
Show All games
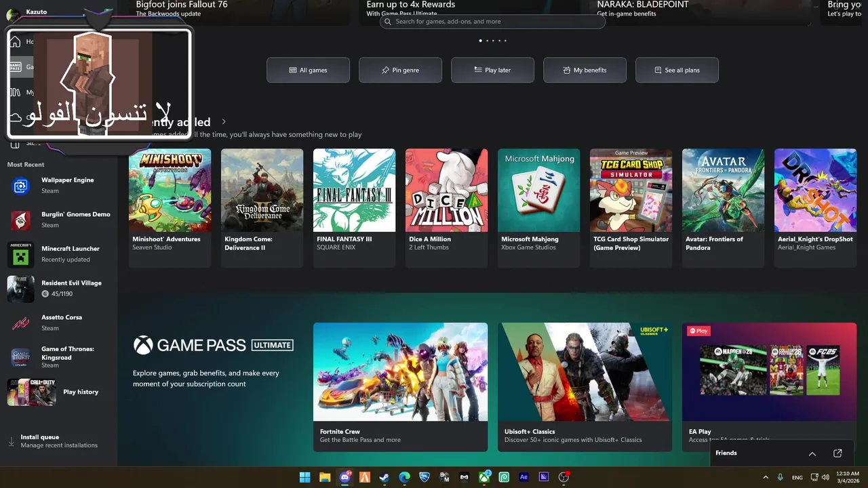308,70
